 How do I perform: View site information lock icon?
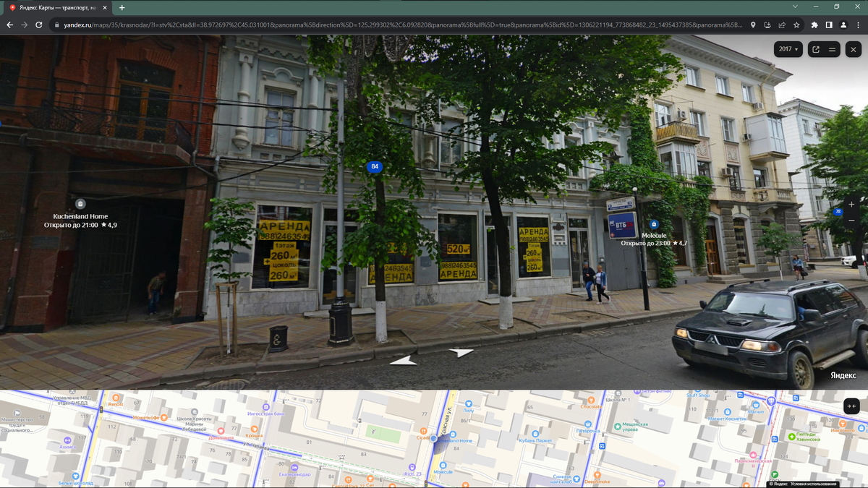coord(56,25)
